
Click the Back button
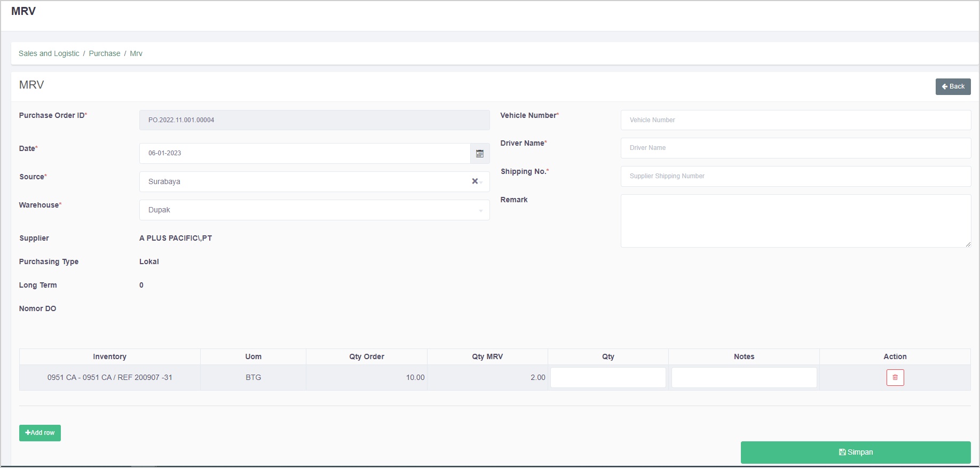point(953,86)
